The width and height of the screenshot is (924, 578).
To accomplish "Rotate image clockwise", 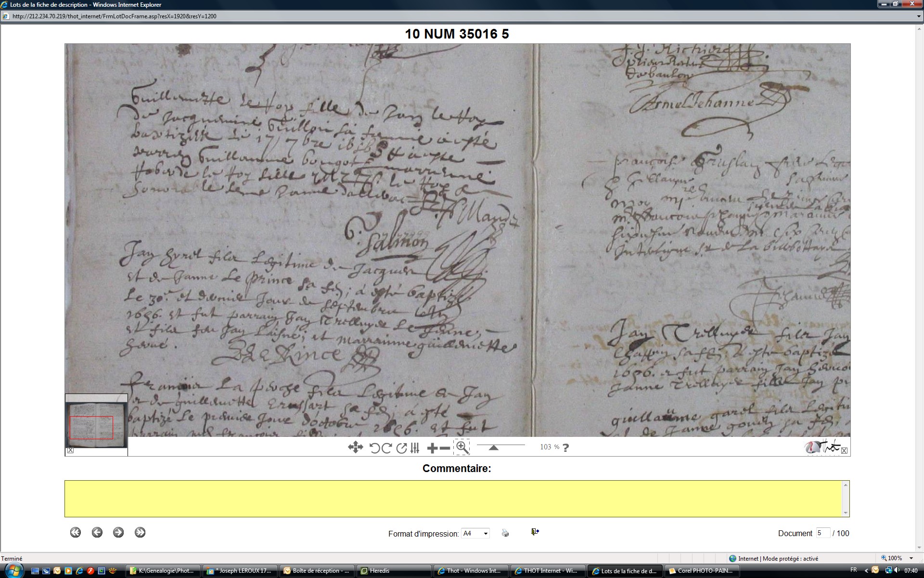I will tap(386, 448).
